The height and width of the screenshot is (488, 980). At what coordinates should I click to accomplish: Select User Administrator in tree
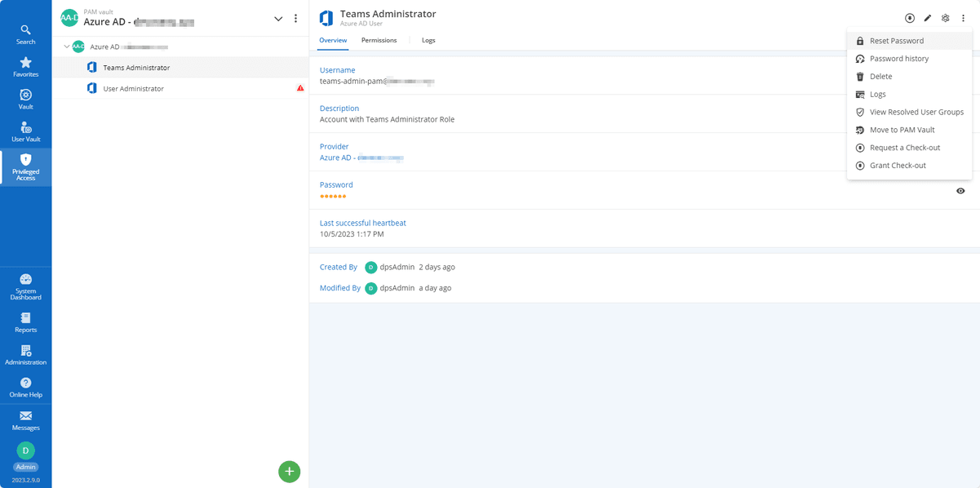tap(133, 88)
